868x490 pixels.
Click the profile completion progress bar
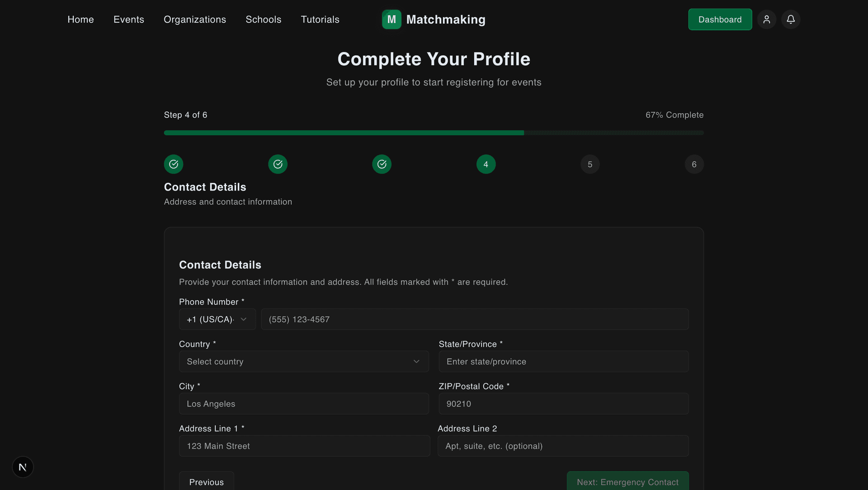(434, 133)
